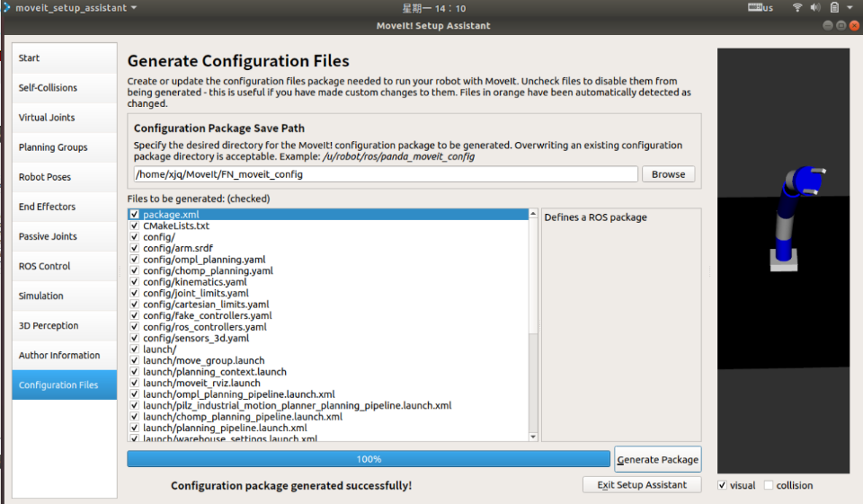Uncheck the CMakeLists.txt checkbox
Viewport: 863px width, 504px height.
134,225
